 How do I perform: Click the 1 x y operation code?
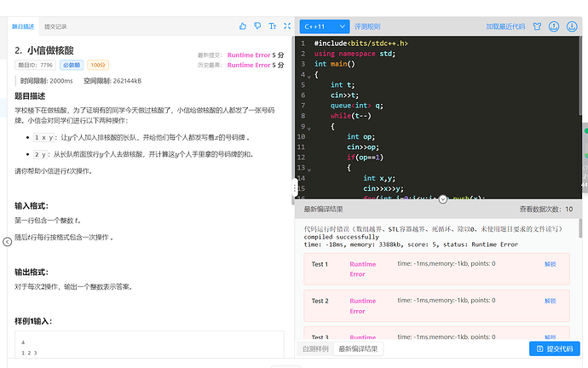[x=43, y=137]
